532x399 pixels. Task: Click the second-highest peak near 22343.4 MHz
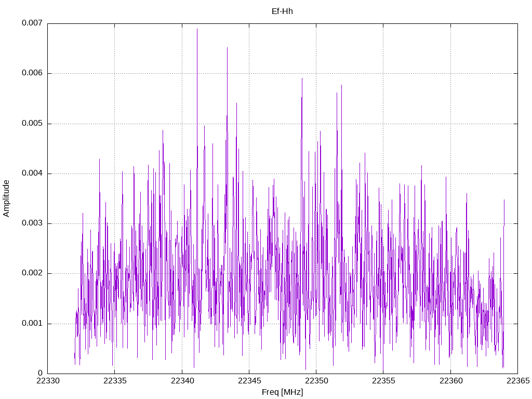228,48
